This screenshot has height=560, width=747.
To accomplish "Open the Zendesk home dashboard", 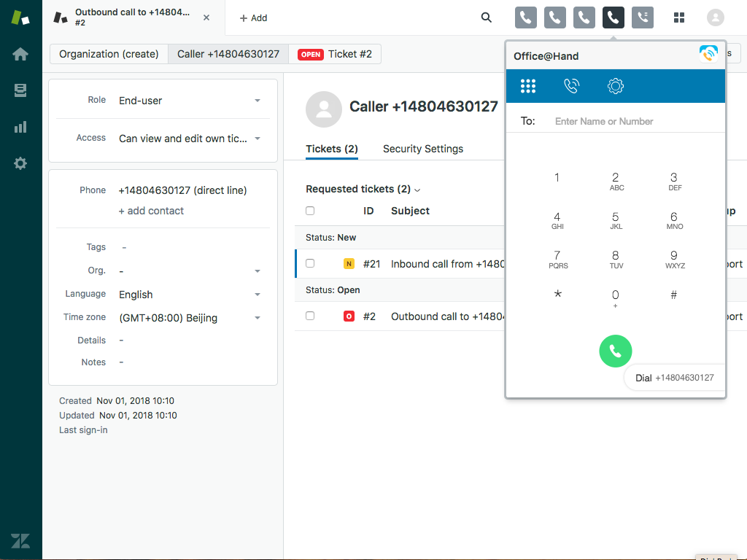I will (x=20, y=54).
